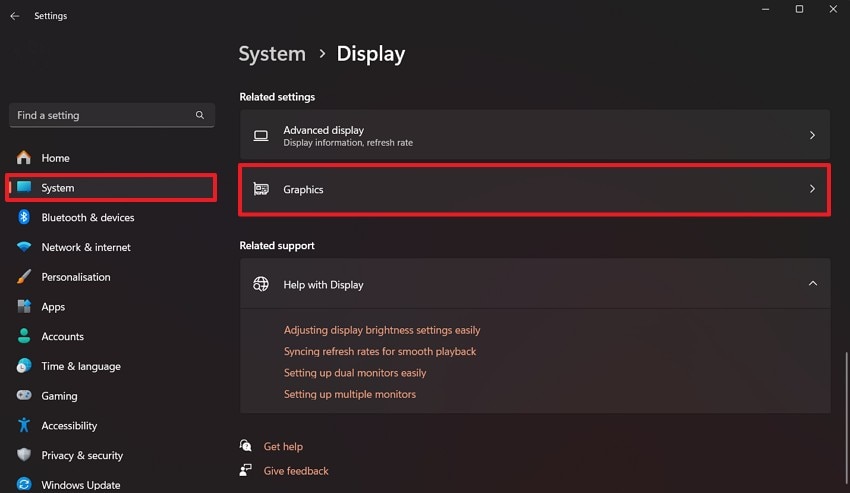Click the Accessibility figure icon
Viewport: 850px width, 493px height.
pyautogui.click(x=24, y=425)
